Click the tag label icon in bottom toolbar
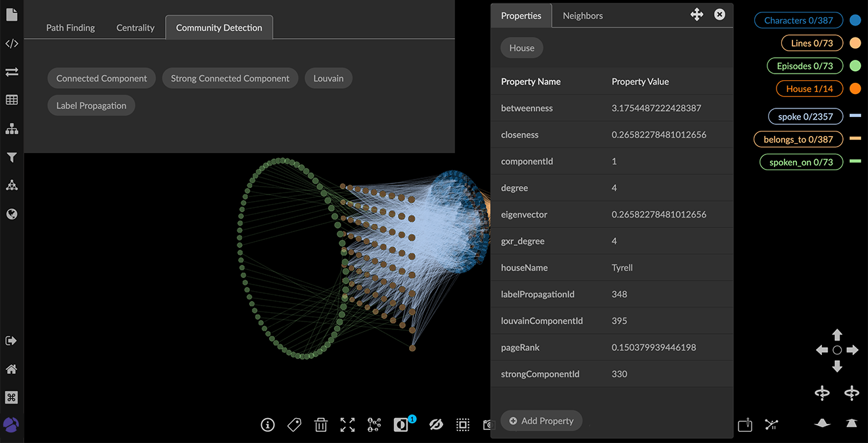The width and height of the screenshot is (868, 443). point(294,425)
